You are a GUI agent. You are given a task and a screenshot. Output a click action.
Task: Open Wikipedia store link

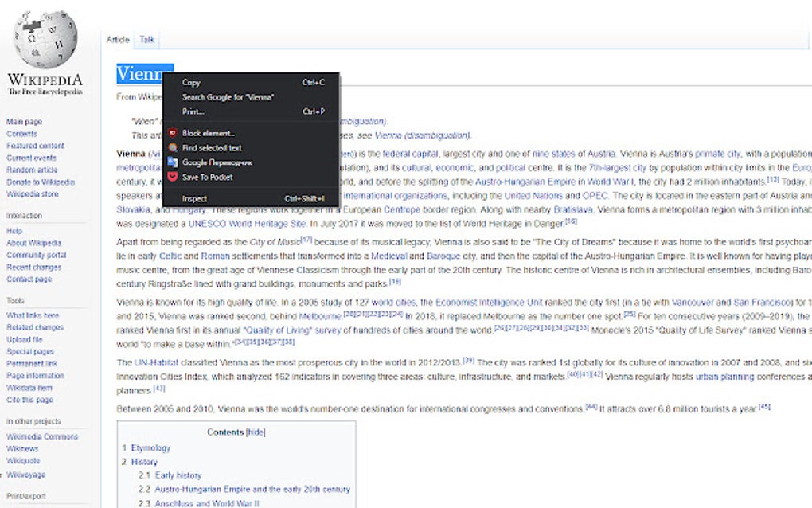click(x=33, y=194)
